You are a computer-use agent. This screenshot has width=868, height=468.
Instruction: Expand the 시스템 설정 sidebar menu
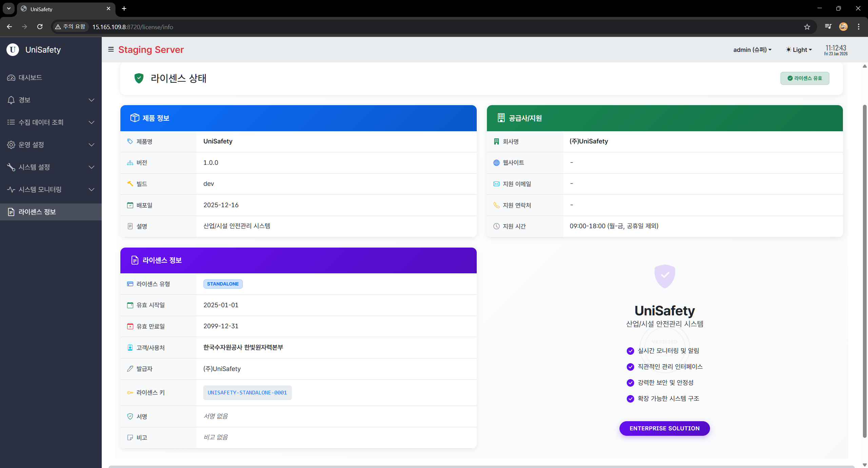tap(51, 167)
